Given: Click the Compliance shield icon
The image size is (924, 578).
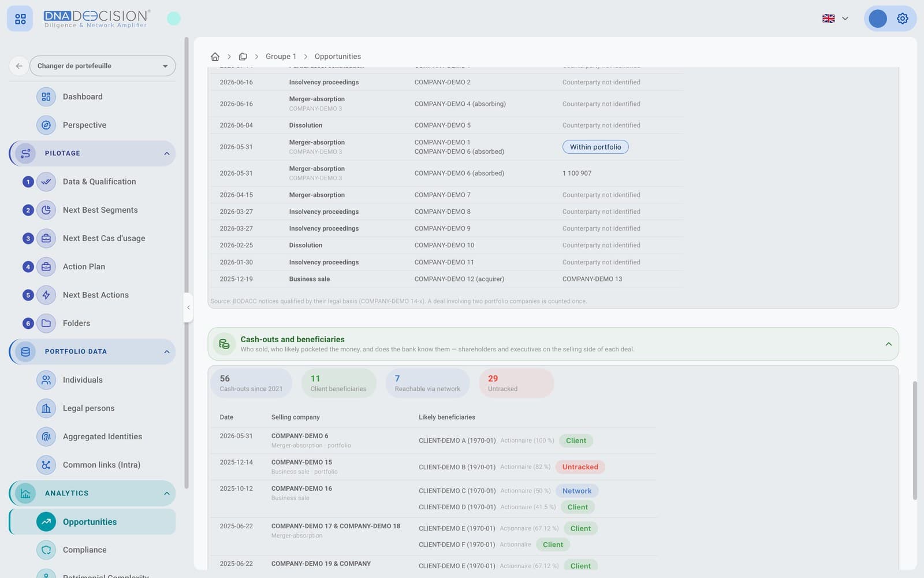Looking at the screenshot, I should click(46, 550).
